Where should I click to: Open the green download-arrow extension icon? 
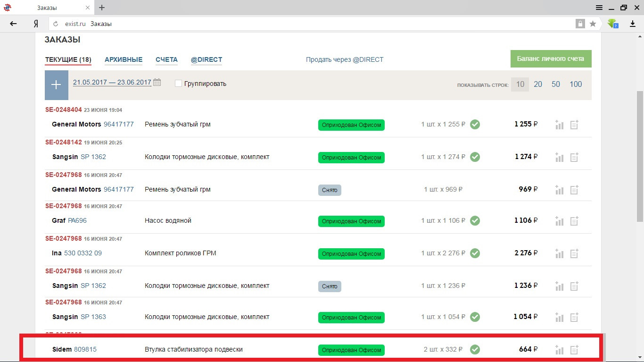613,24
